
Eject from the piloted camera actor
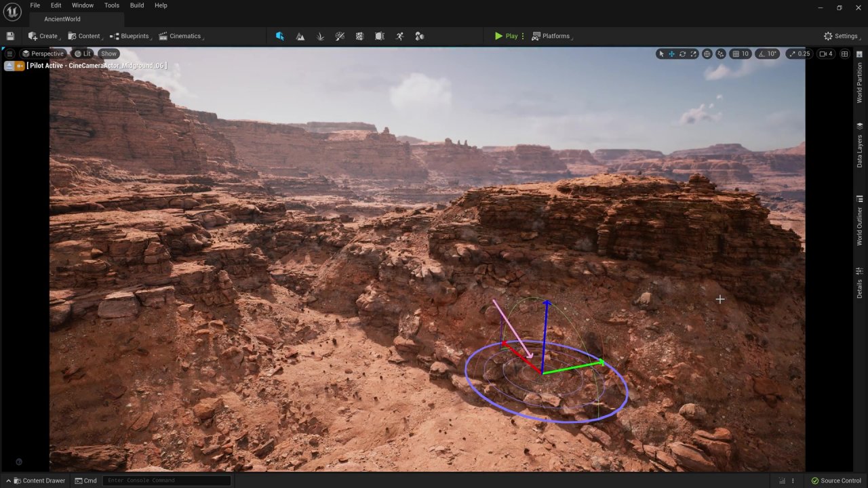point(9,66)
